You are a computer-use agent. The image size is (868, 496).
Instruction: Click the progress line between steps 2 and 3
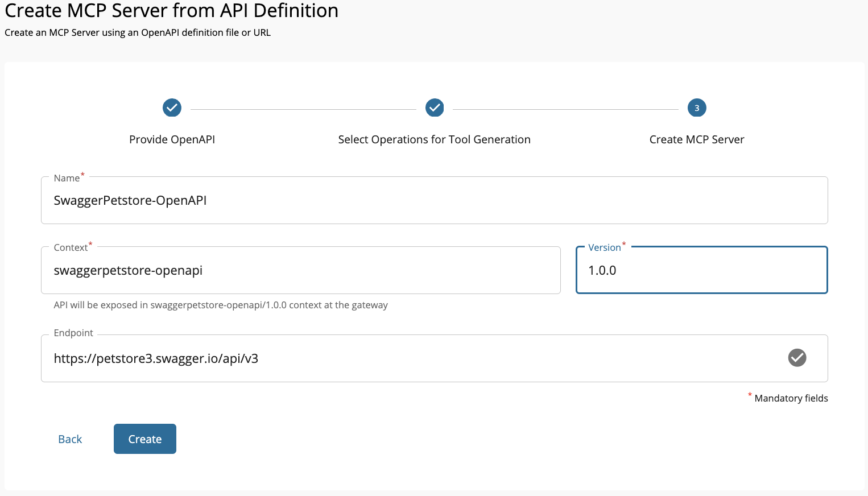(566, 108)
